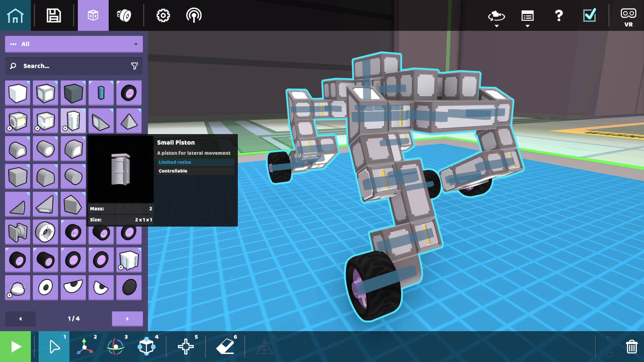Click the broadcast antenna icon

coord(194,15)
